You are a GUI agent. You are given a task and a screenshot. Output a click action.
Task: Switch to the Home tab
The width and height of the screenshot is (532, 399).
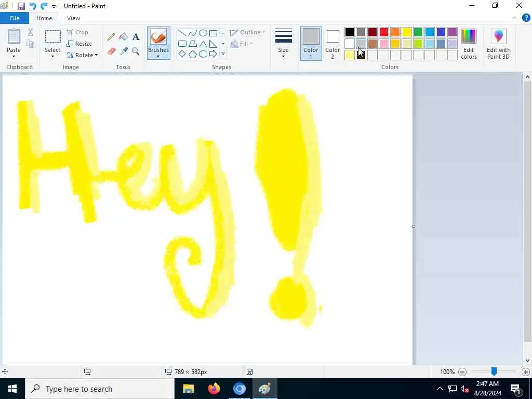(44, 18)
